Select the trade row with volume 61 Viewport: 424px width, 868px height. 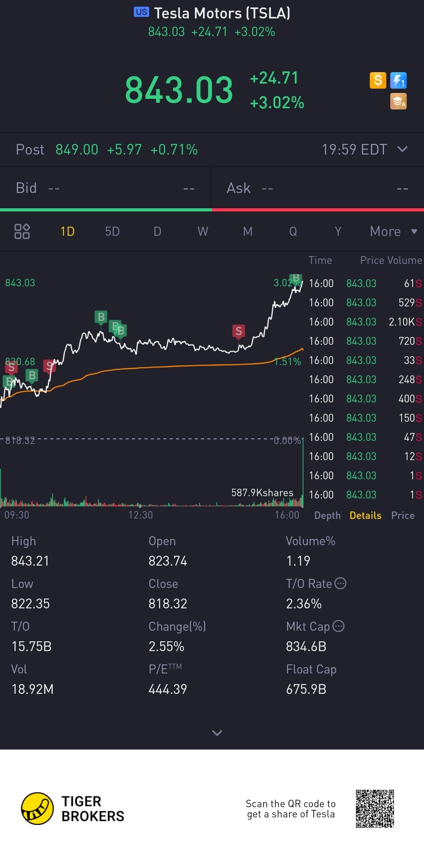(365, 283)
